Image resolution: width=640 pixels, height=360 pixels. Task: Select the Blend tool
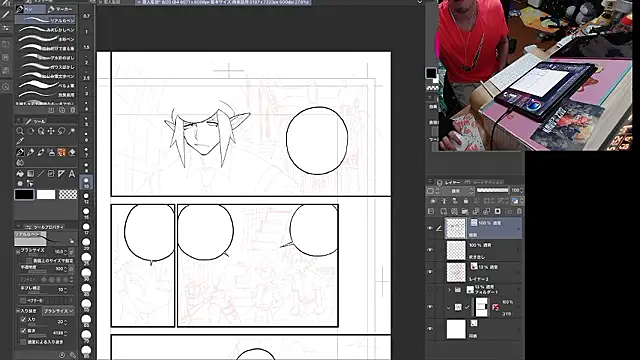click(x=20, y=162)
